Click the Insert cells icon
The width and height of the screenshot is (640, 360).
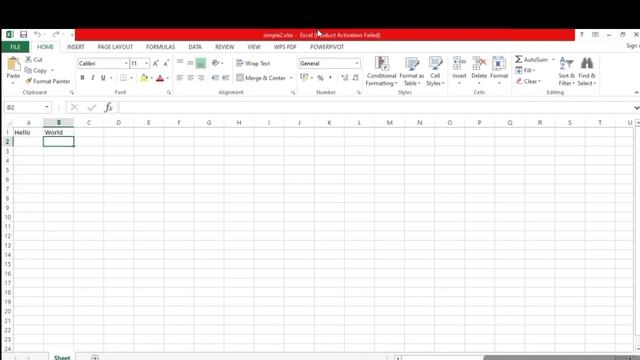pos(459,64)
